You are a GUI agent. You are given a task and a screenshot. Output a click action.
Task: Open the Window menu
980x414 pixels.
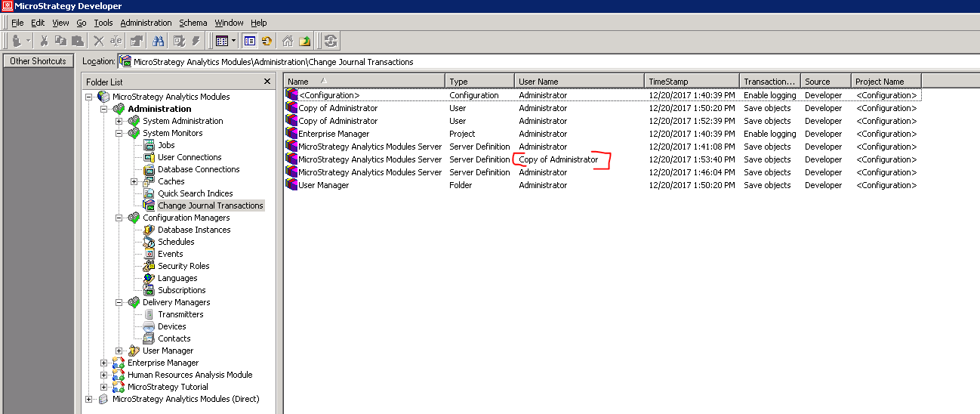pyautogui.click(x=229, y=23)
